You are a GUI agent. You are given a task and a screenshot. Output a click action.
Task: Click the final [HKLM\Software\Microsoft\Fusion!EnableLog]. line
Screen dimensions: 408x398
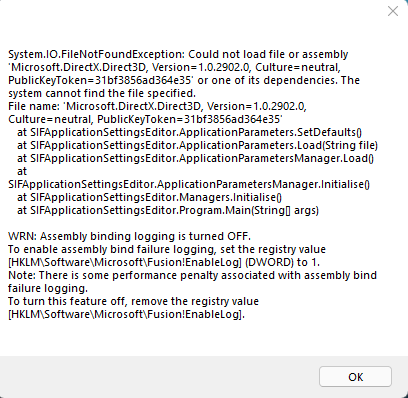pos(127,314)
